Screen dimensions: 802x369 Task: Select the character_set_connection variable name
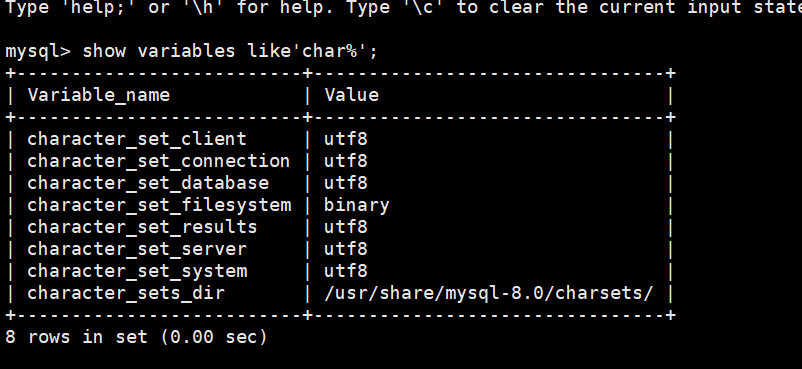[x=159, y=161]
